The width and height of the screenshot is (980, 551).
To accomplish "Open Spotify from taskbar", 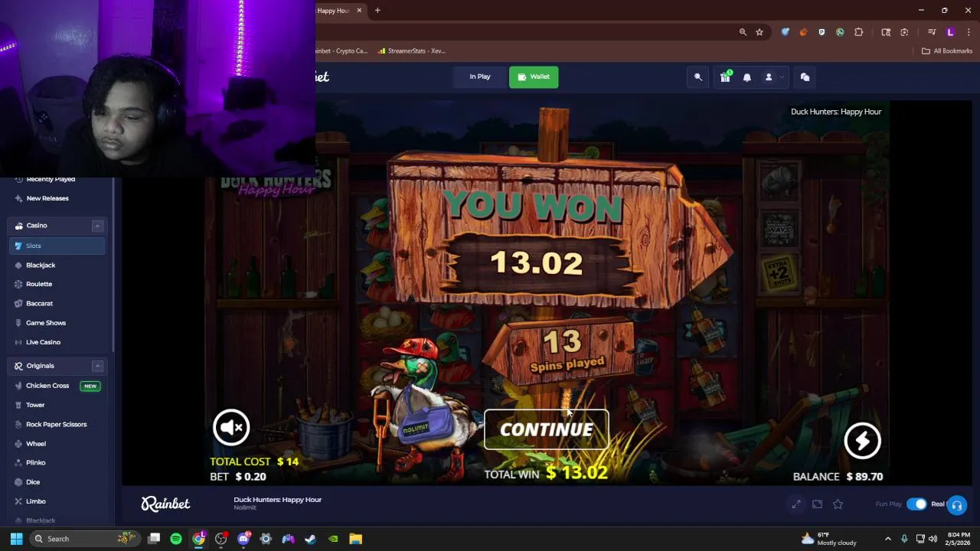I will coord(176,539).
